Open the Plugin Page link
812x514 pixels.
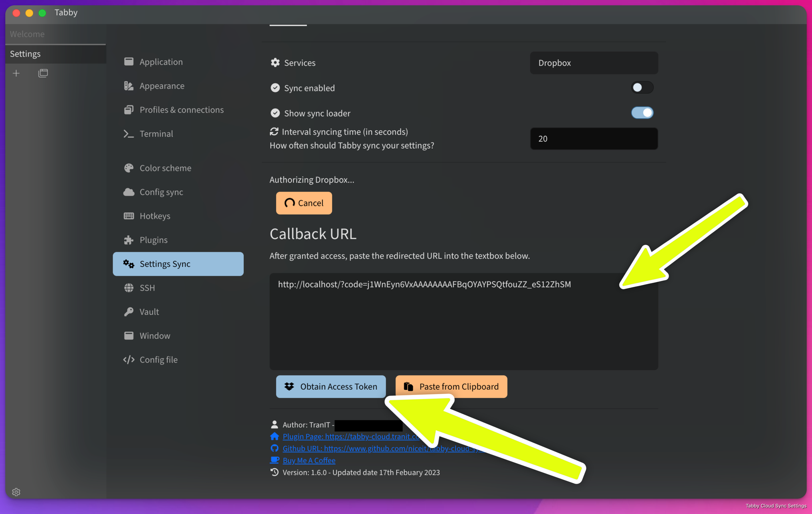click(351, 436)
